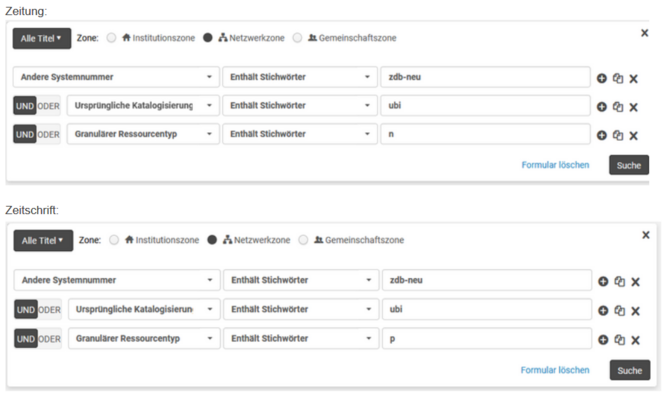The width and height of the screenshot is (665, 396).
Task: Switch to ODER on Zeitschrift Granularer Ressourcentyp row
Action: pyautogui.click(x=50, y=339)
